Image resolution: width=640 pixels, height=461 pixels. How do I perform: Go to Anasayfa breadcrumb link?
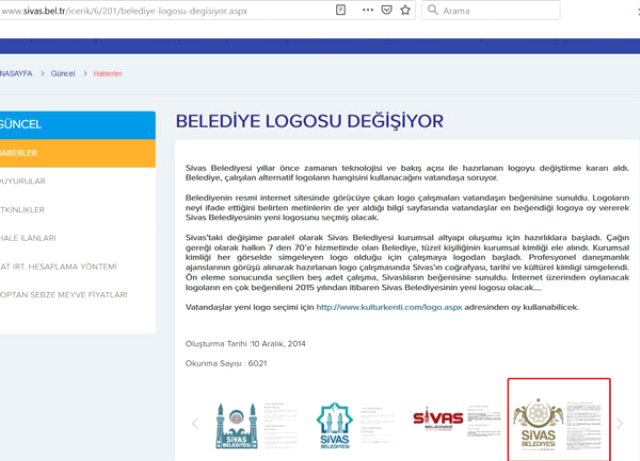(17, 74)
